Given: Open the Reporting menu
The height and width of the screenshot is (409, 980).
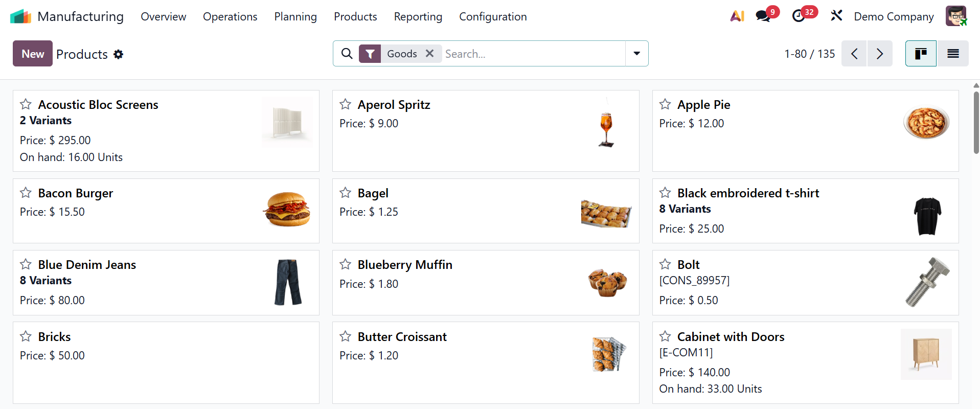Looking at the screenshot, I should pyautogui.click(x=418, y=16).
